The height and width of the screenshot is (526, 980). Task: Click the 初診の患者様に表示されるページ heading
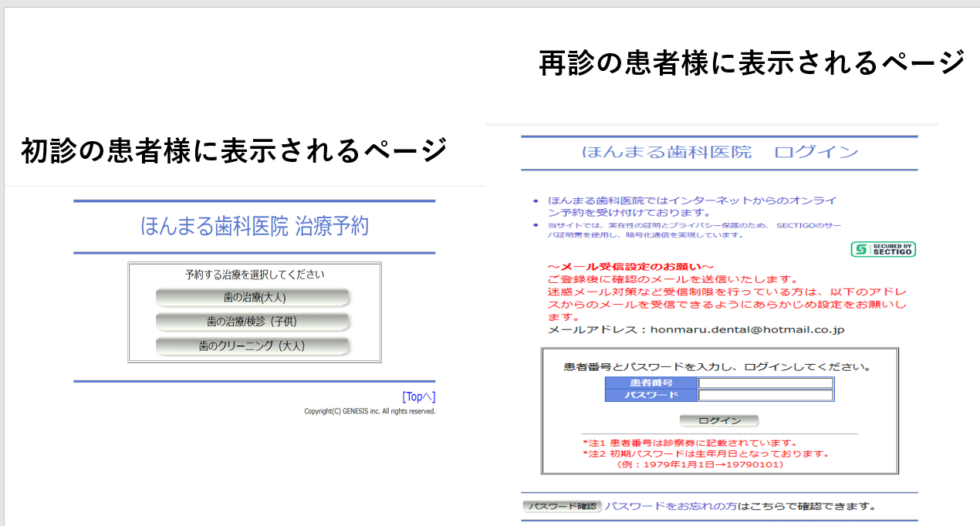coord(234,150)
